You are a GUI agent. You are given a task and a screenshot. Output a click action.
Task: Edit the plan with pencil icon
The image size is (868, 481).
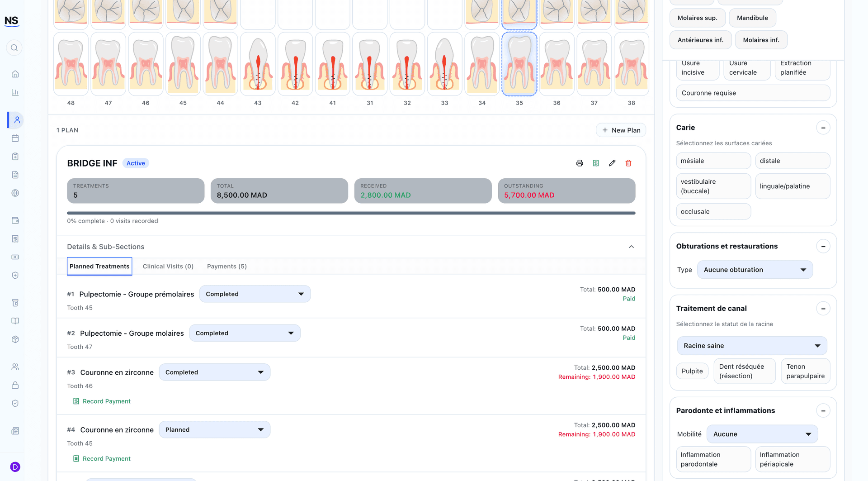point(612,163)
